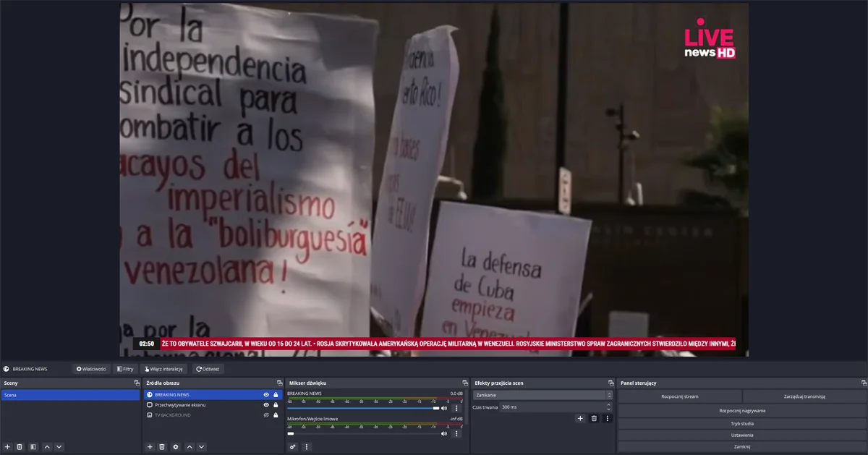This screenshot has height=455, width=868.
Task: Show the TV BACKGROUND source
Action: (x=266, y=415)
